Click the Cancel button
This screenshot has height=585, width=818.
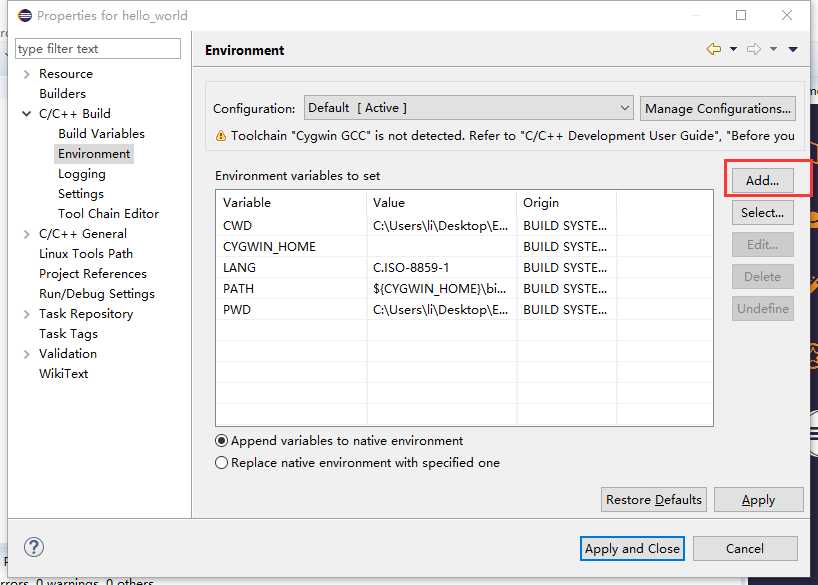click(x=745, y=548)
